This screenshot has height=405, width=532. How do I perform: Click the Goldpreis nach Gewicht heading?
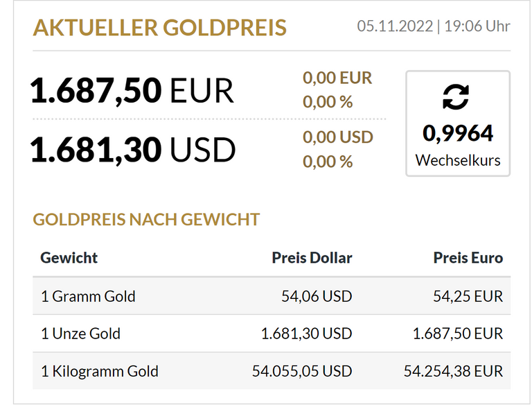pos(146,219)
